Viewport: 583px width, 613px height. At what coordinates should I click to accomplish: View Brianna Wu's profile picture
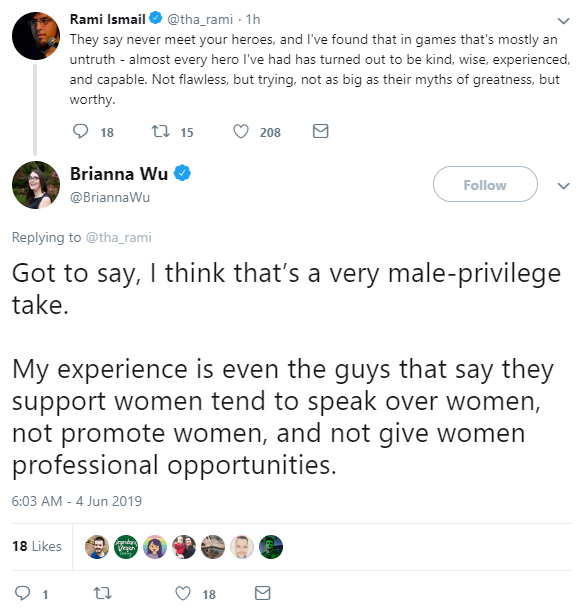[36, 185]
